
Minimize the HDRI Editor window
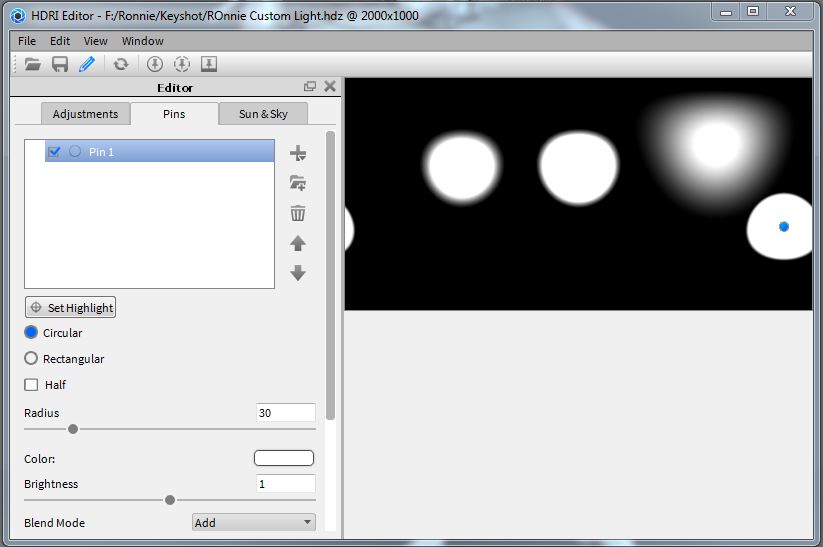726,12
